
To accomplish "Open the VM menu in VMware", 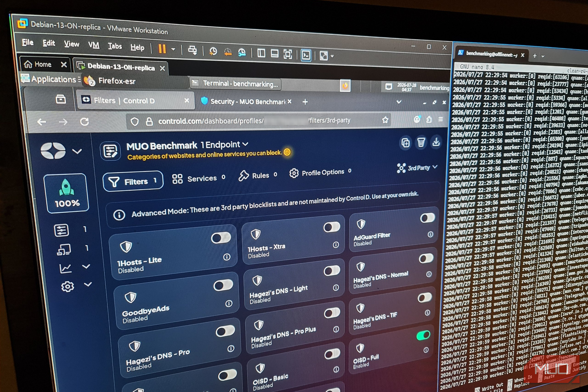I will 94,45.
